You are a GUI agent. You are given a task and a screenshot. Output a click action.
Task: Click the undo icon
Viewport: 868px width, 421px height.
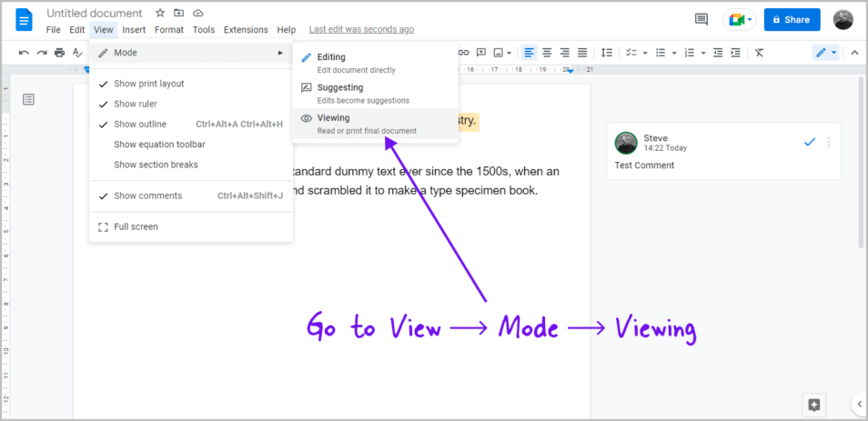(24, 53)
